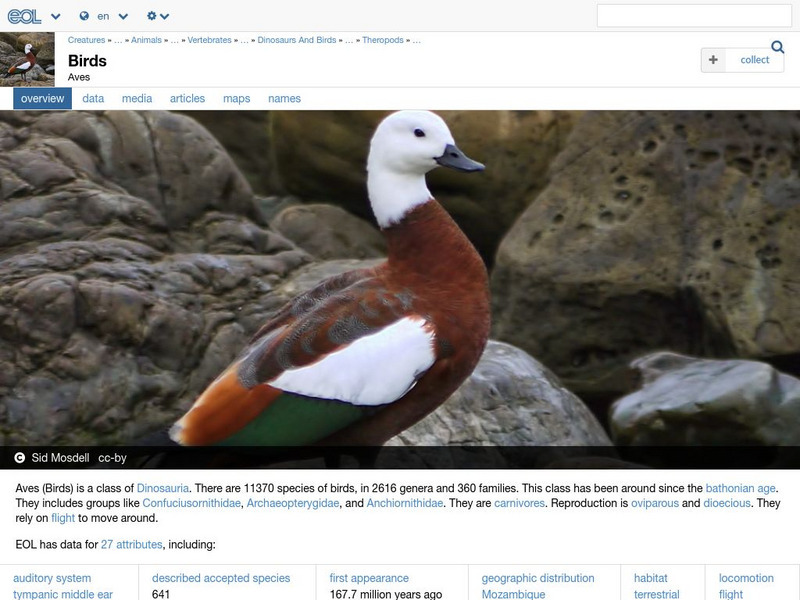Screen dimensions: 800x600
Task: Click the search input field
Action: click(695, 15)
